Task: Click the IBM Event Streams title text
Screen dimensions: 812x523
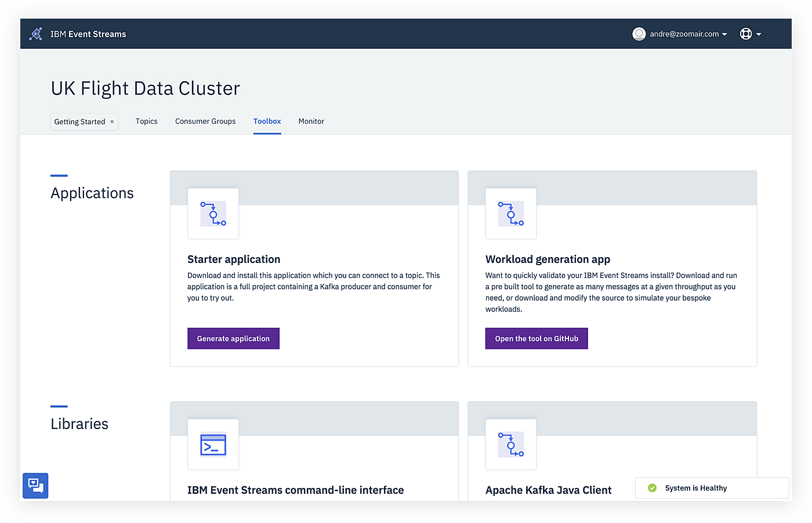Action: point(88,34)
